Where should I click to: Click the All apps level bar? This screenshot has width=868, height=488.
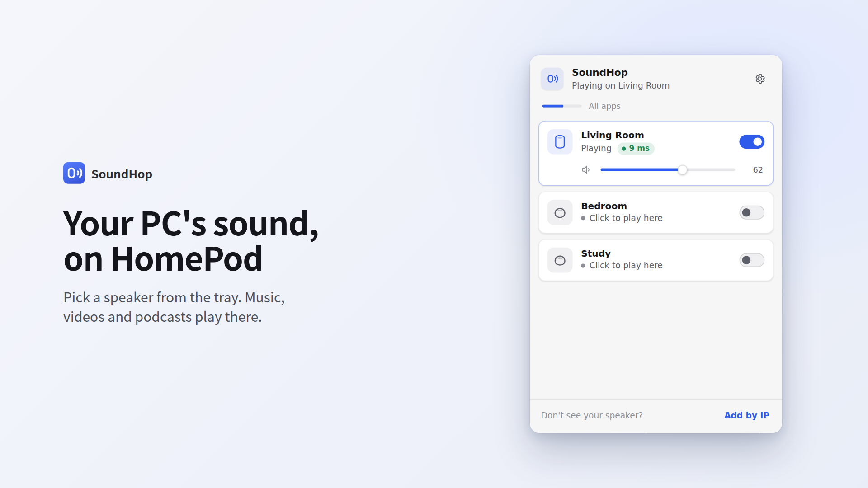pos(561,106)
